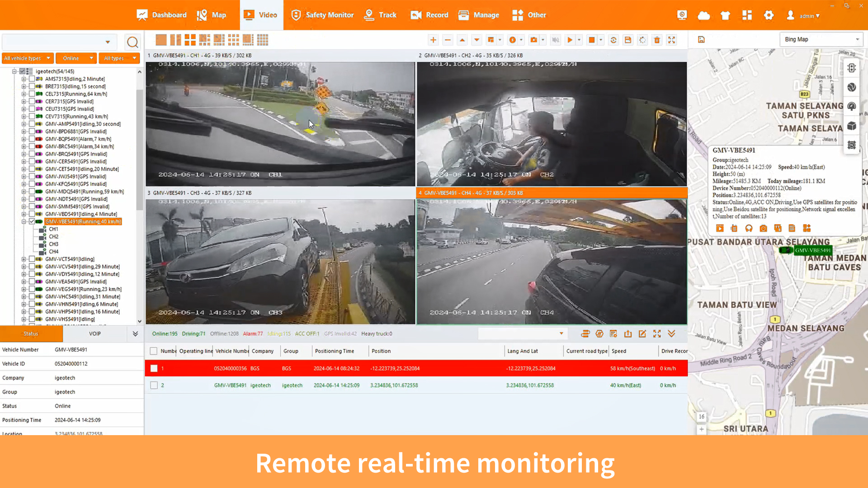Toggle the muted speaker icon
Viewport: 868px width, 488px height.
pos(556,40)
